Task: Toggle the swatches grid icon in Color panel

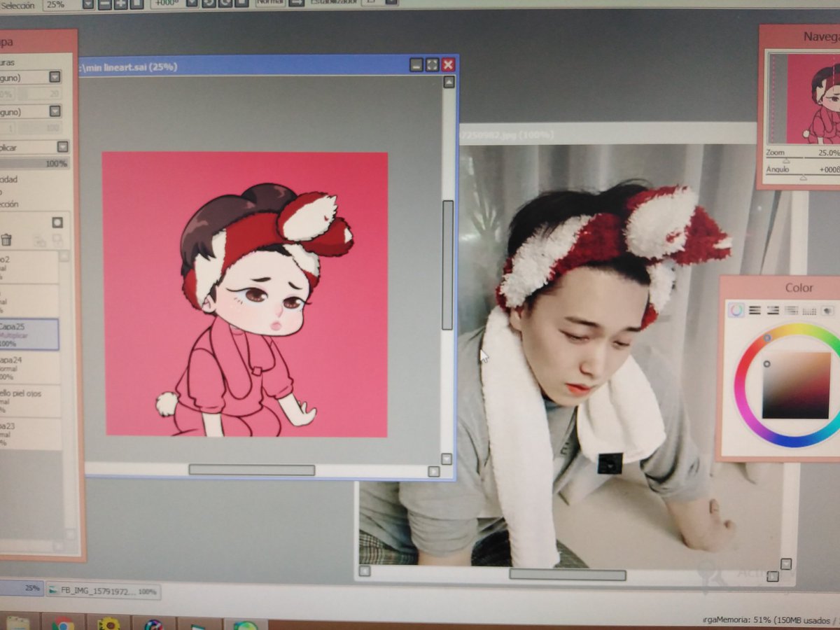Action: coord(809,310)
